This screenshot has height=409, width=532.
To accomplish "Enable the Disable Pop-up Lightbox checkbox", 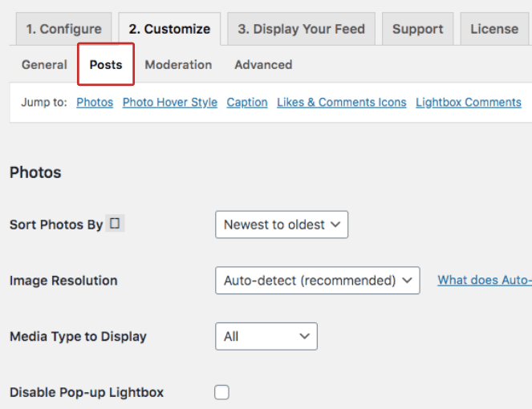I will pos(221,392).
